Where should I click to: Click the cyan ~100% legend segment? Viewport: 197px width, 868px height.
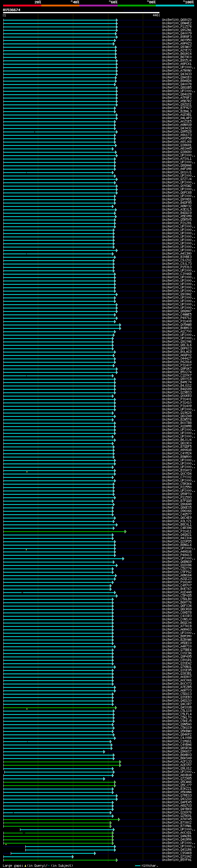175,6
